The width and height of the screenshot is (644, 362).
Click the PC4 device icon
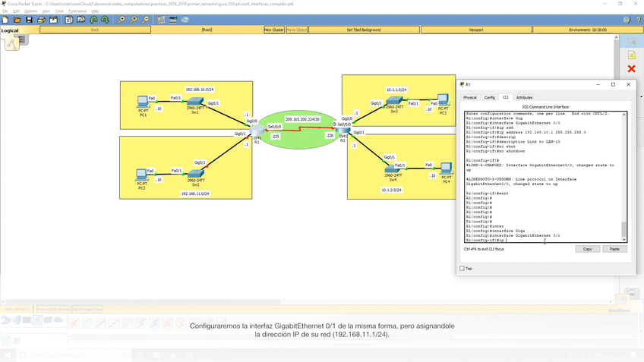pyautogui.click(x=447, y=168)
